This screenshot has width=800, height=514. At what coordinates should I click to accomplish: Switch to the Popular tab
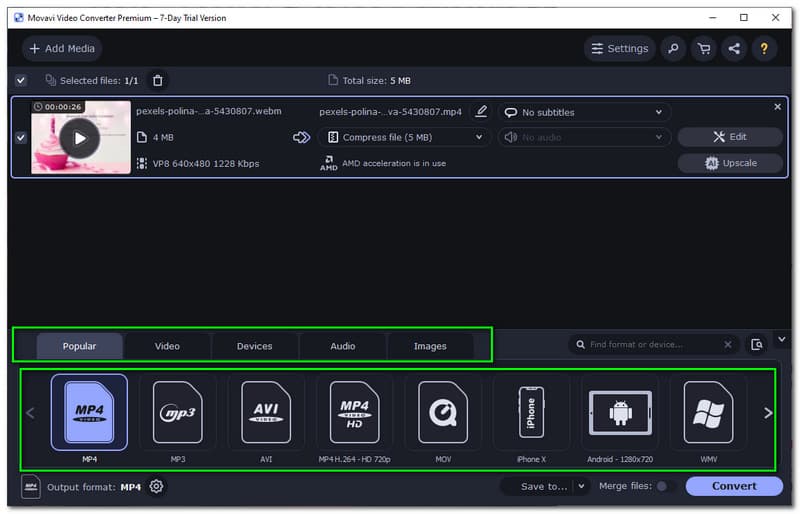click(x=79, y=346)
